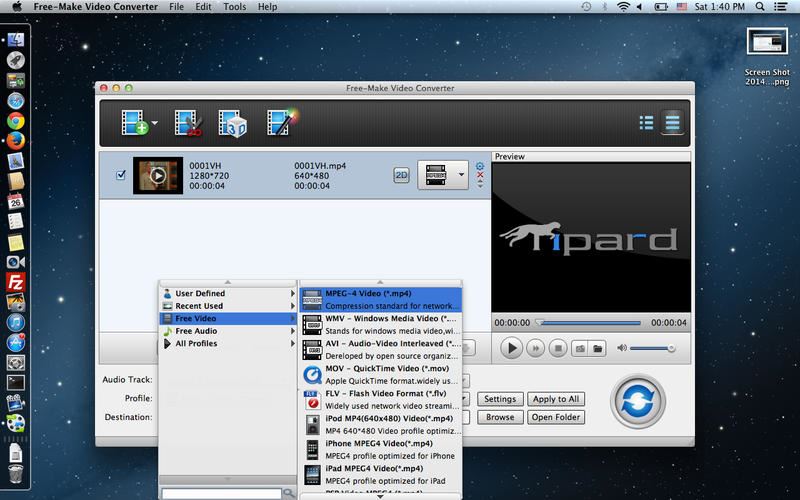Choose AVI Audio-Video Interleaved format
The width and height of the screenshot is (800, 500).
pyautogui.click(x=381, y=349)
